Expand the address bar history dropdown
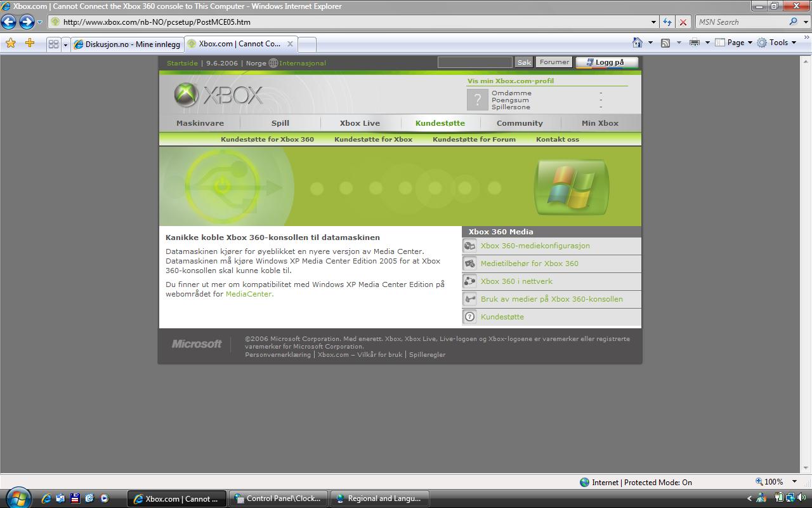Screen dimensions: 812x508 click(x=654, y=22)
